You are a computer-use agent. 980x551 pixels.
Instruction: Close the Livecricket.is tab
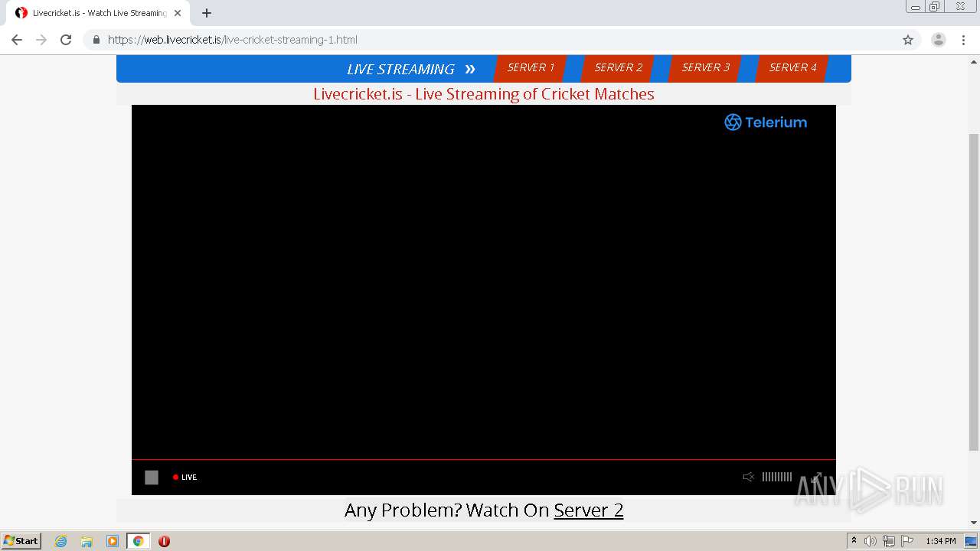[178, 13]
